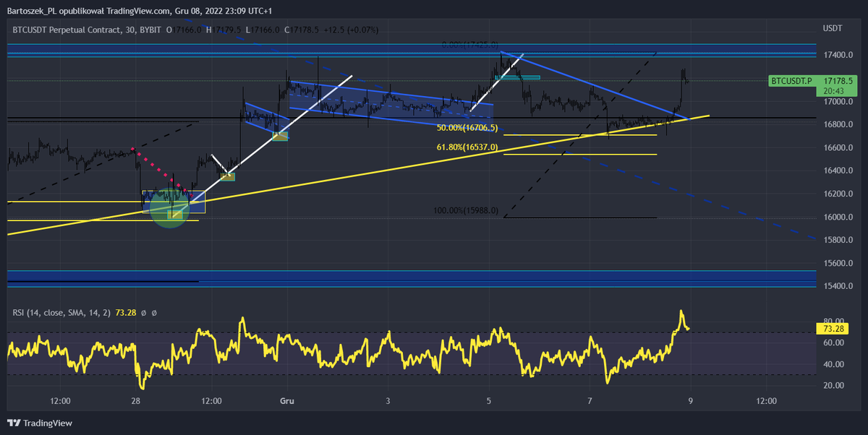
Task: Click the 15600.0 price axis label
Action: [836, 264]
